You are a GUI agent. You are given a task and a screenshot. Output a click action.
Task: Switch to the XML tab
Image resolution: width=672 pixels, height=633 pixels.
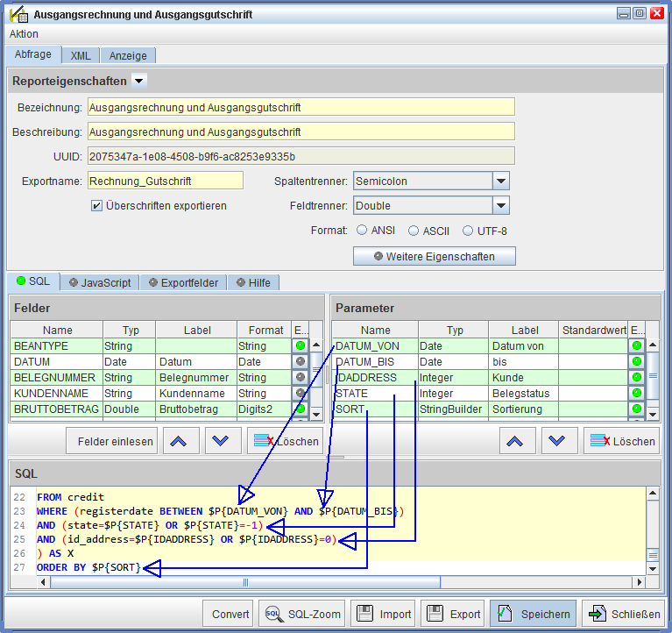tap(81, 55)
